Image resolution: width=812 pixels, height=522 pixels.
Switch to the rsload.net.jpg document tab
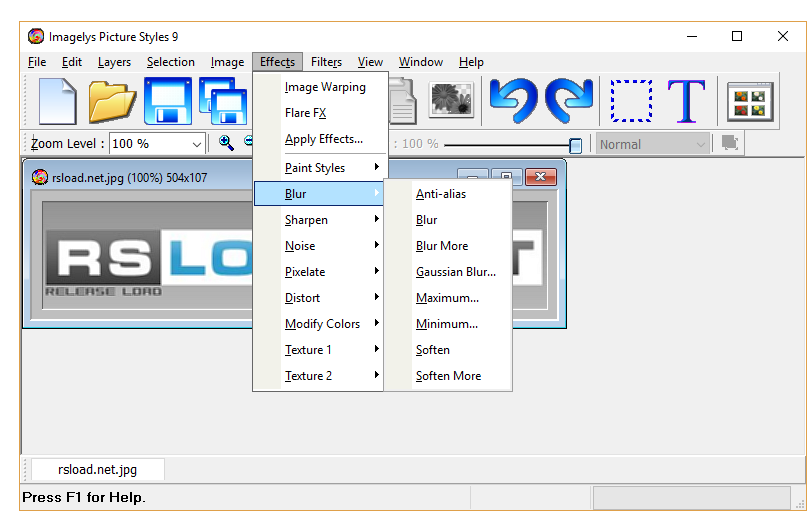(97, 469)
